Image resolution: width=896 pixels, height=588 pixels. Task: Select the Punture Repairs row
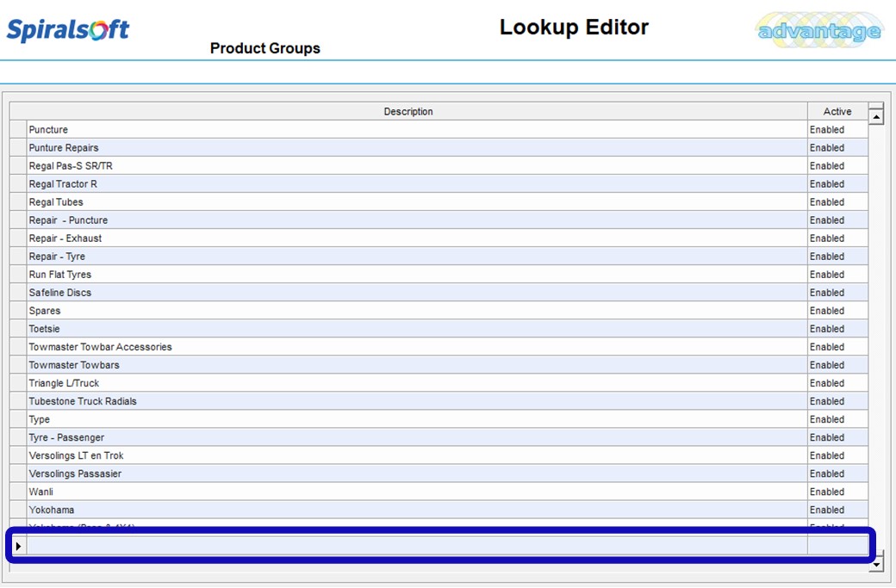[439, 148]
